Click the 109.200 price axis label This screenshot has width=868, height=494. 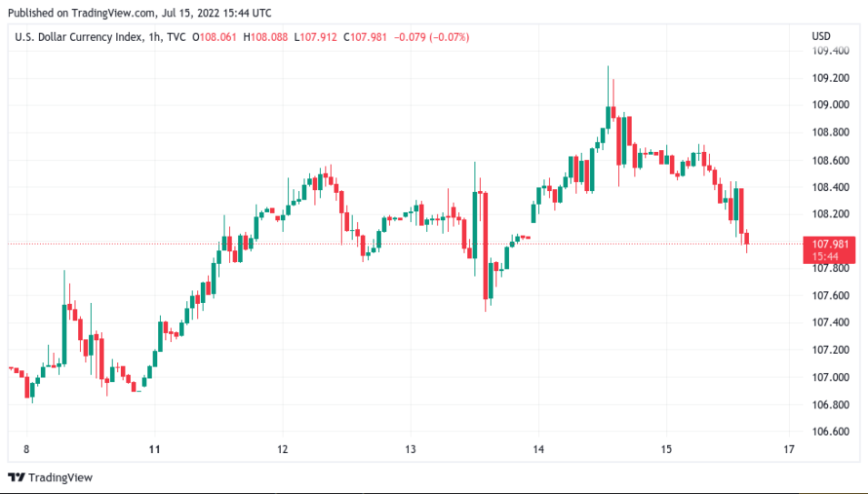coord(831,77)
